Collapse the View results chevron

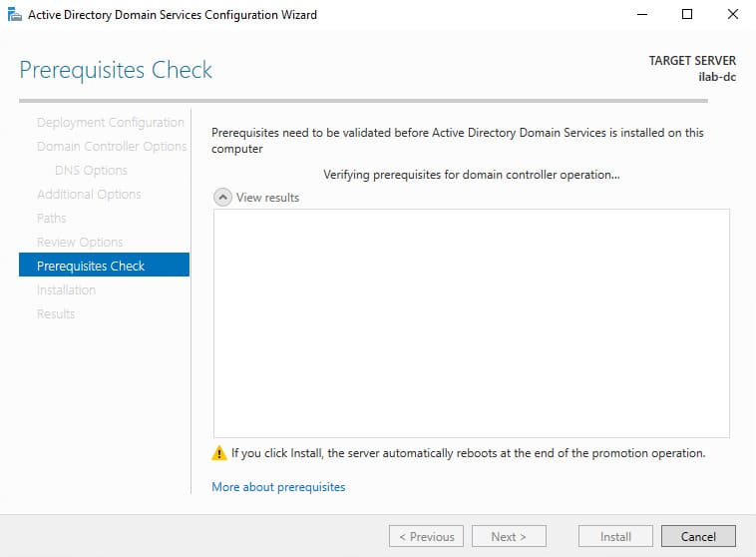pos(223,198)
